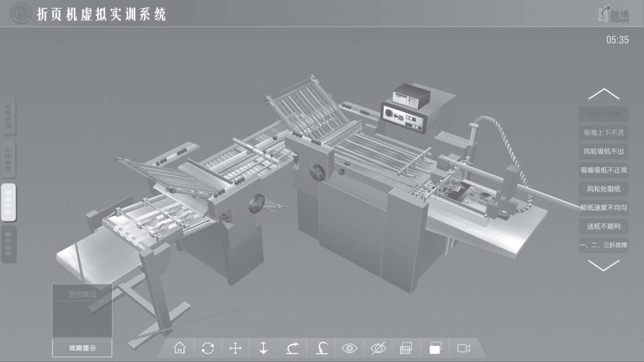Screen dimensions: 644x362
Task: Click the circular-arrows rotate view icon
Action: coord(208,348)
